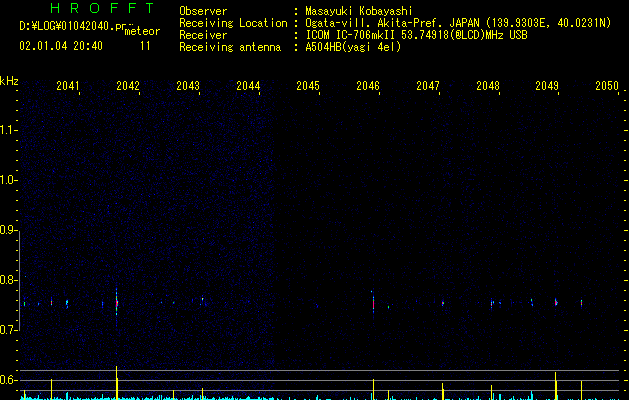Click the 2041 time marker
This screenshot has width=629, height=400.
pos(68,86)
